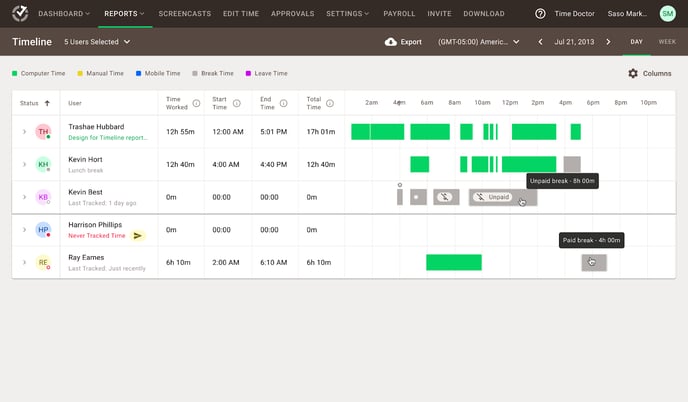Click Start Time info icon
688x402 pixels.
[236, 103]
